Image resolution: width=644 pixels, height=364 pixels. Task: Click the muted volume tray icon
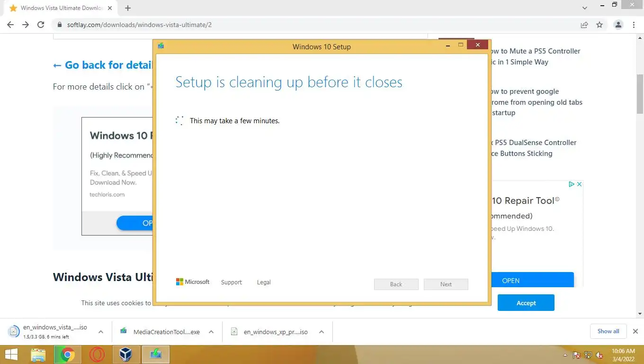[x=599, y=355]
